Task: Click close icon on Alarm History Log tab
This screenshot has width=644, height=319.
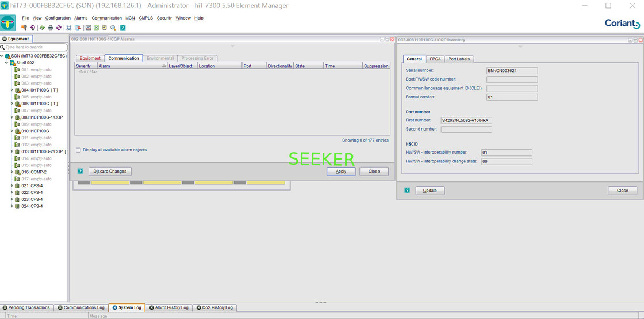Action: [152, 308]
